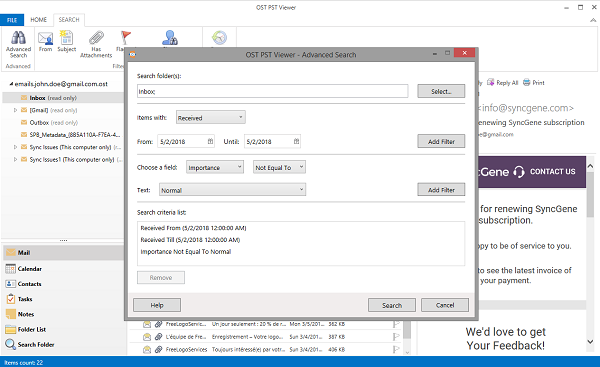Select the Outbox folder in tree
The width and height of the screenshot is (600, 367).
49,122
